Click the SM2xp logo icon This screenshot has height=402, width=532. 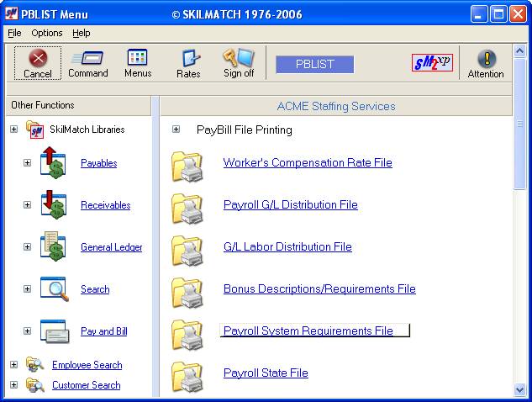[432, 62]
